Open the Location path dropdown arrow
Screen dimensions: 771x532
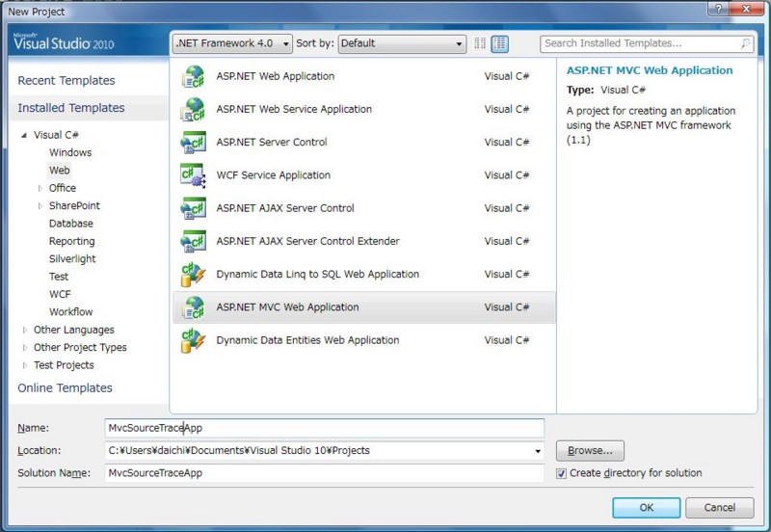538,451
